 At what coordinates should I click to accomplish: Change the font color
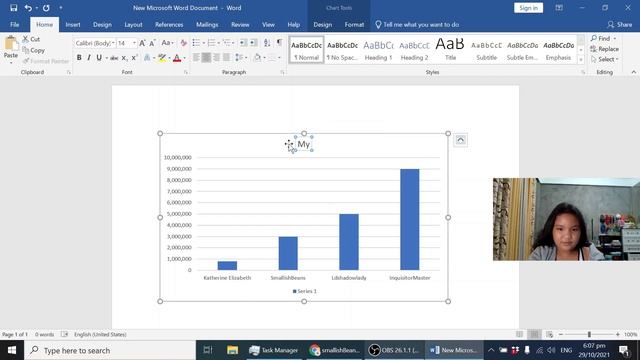click(x=177, y=58)
